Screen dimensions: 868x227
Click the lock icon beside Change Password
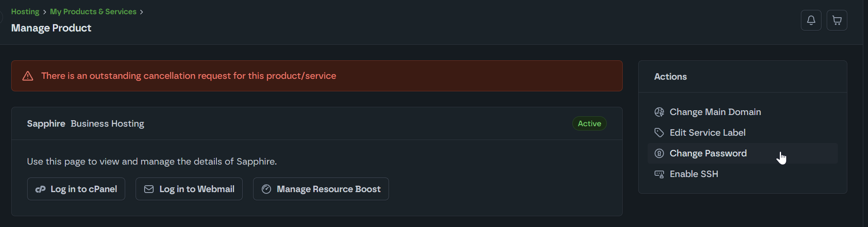[659, 153]
